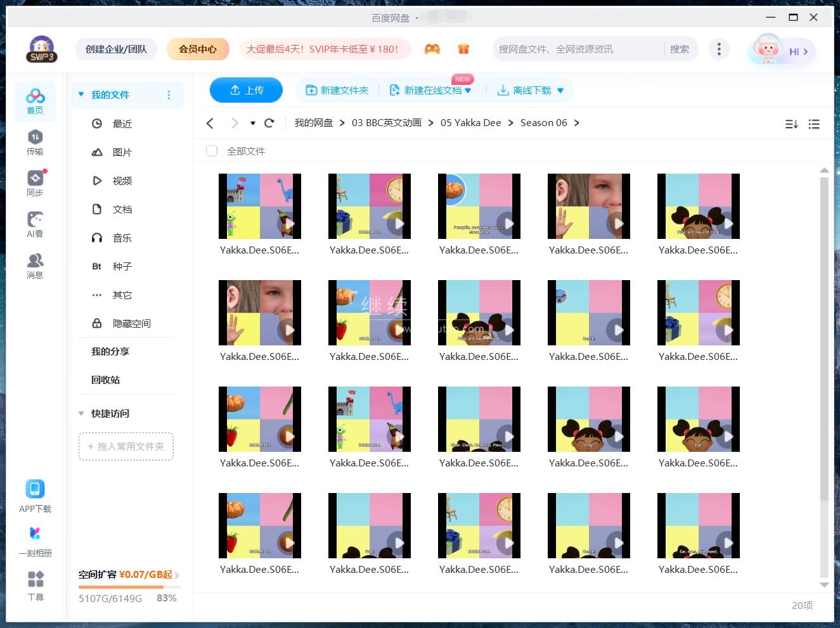
Task: Open the AI看 feature
Action: tap(35, 224)
